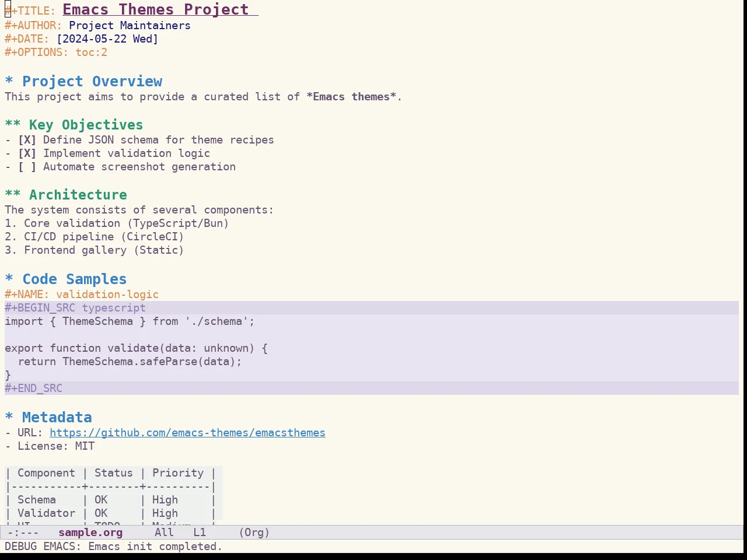Click the 'High' priority in Validator row
The image size is (747, 560).
[x=165, y=513]
